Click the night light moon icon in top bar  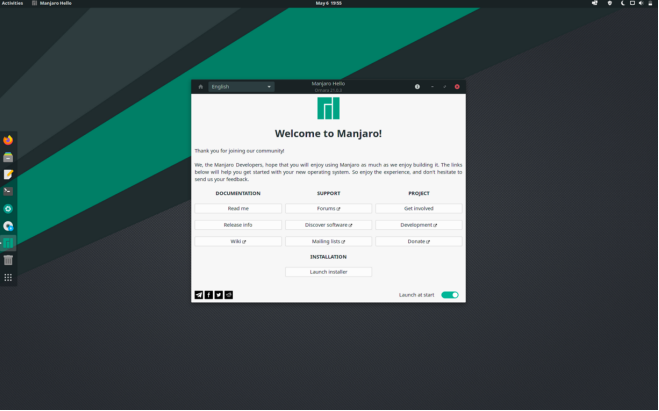pyautogui.click(x=622, y=3)
